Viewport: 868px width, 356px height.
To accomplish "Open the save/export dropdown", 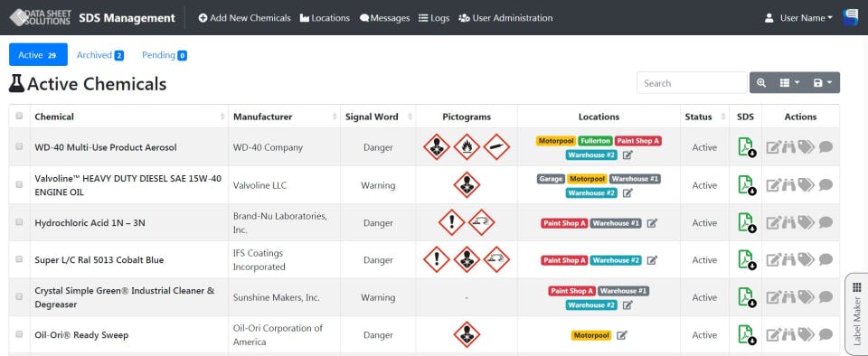I will pyautogui.click(x=823, y=83).
